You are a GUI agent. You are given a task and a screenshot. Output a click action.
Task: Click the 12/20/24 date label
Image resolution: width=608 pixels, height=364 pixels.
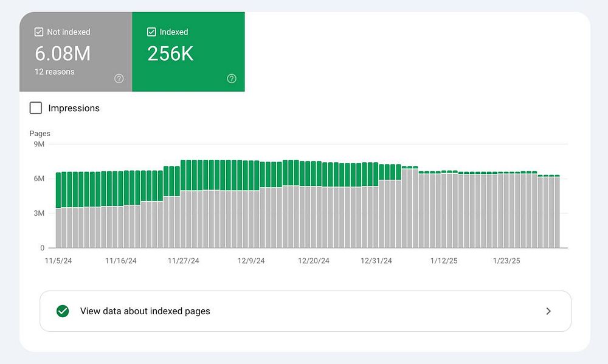point(314,261)
